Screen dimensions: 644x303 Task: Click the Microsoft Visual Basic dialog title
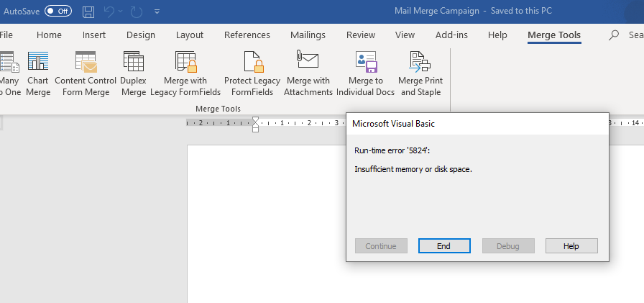[x=393, y=123]
